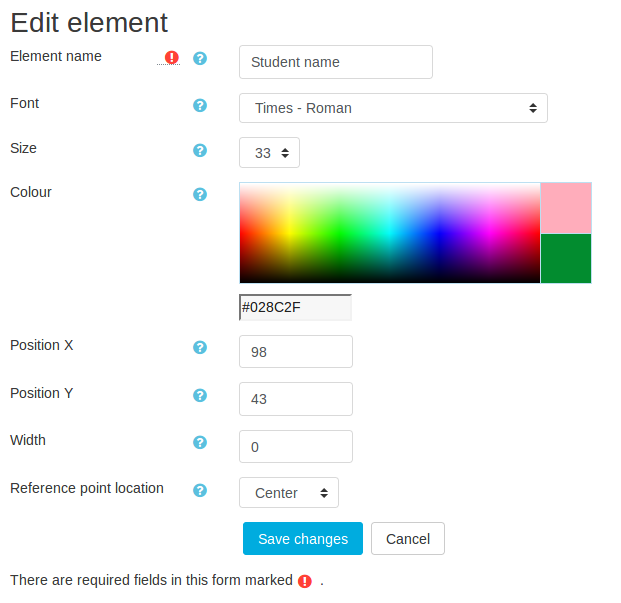This screenshot has width=621, height=603.
Task: Click the Save changes button
Action: (303, 539)
